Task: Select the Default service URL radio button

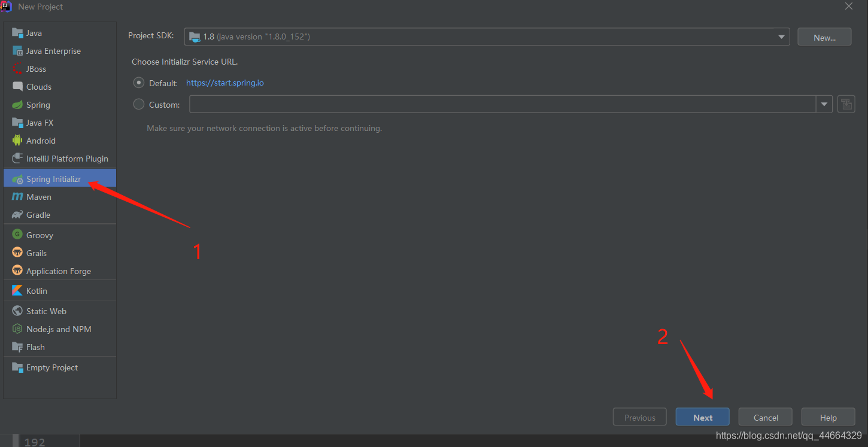Action: (139, 83)
